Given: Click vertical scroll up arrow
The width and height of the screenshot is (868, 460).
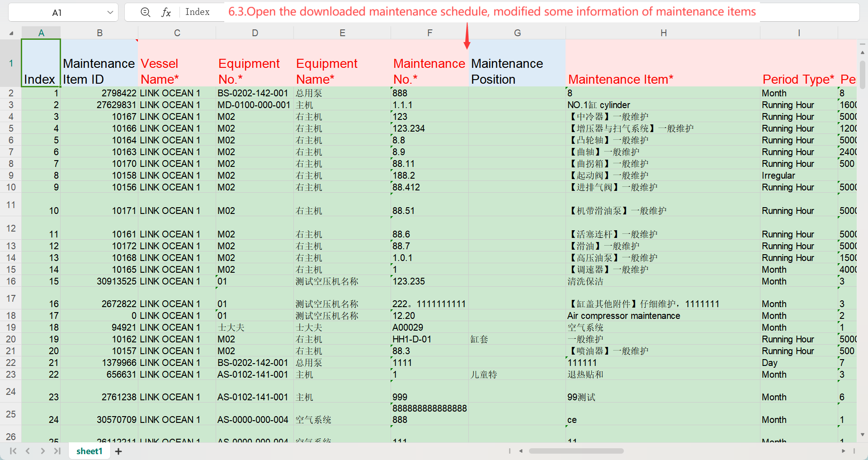Looking at the screenshot, I should click(863, 52).
